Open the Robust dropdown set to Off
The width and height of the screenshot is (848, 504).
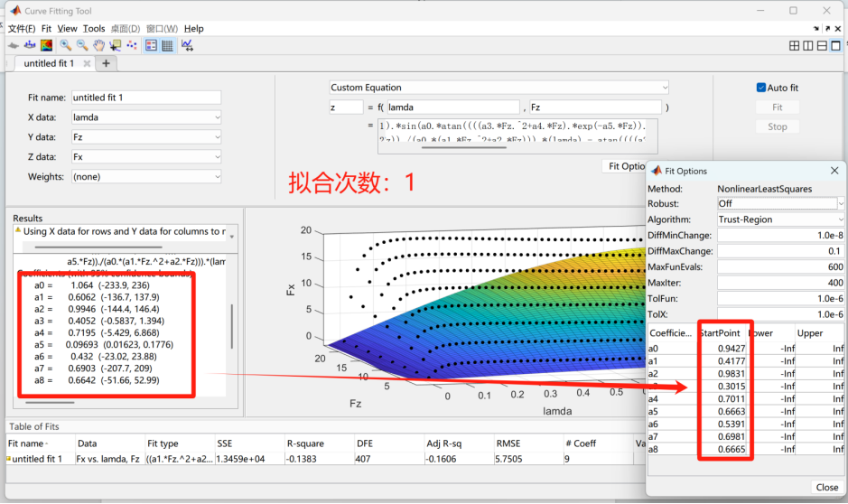tap(780, 203)
